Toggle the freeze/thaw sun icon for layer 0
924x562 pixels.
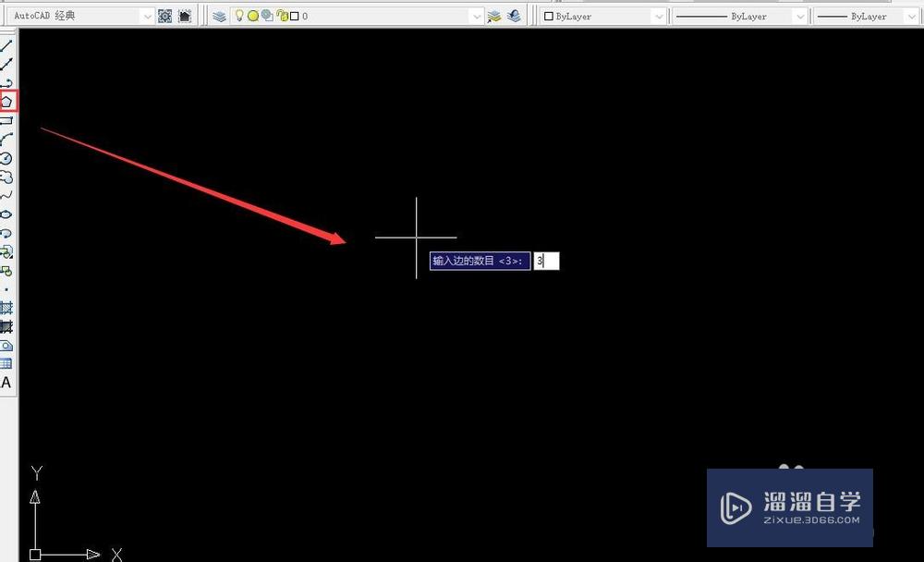[253, 15]
